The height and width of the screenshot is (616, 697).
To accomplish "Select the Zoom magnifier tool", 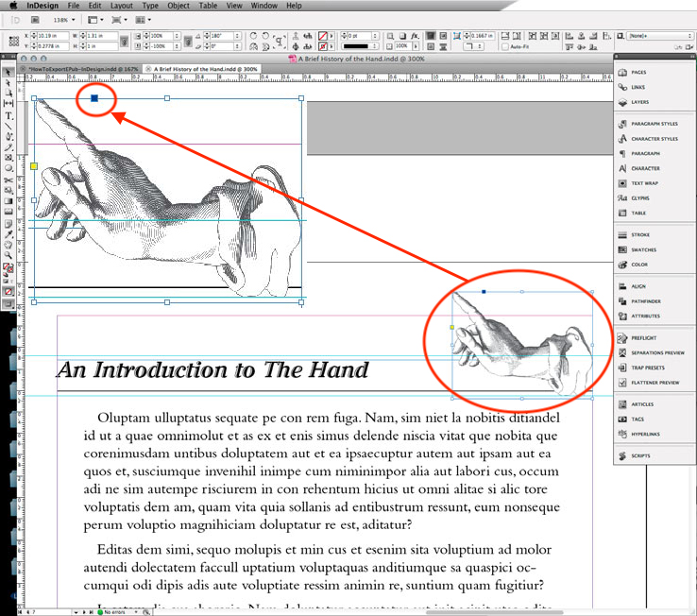I will point(8,255).
